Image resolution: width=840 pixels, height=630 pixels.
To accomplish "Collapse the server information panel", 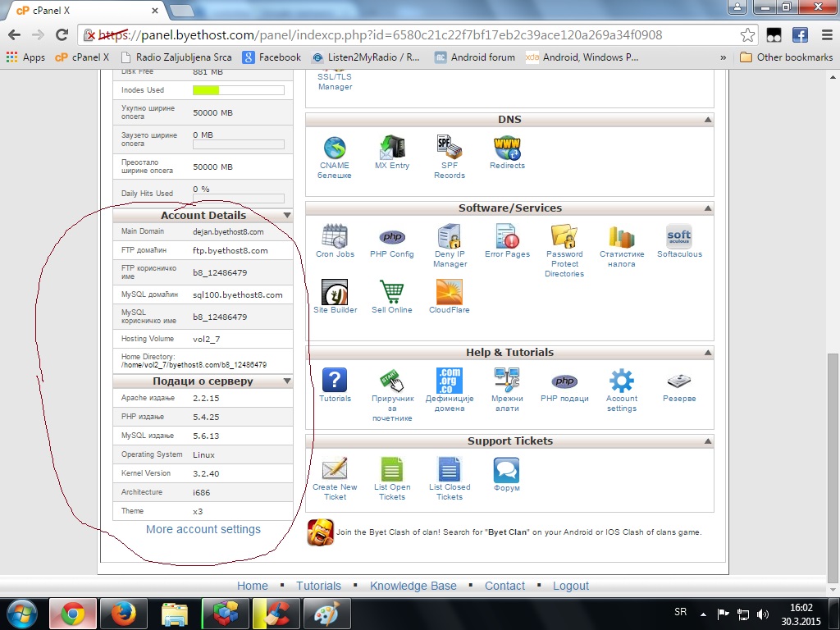I will coord(287,381).
